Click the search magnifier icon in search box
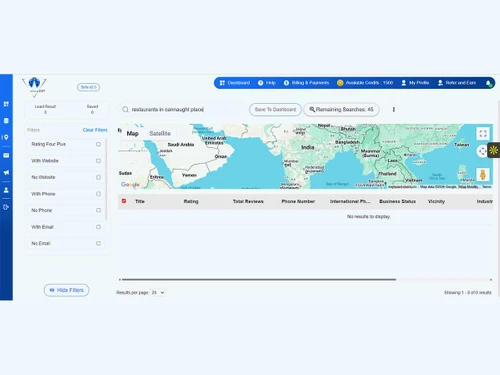This screenshot has height=375, width=500. point(125,110)
